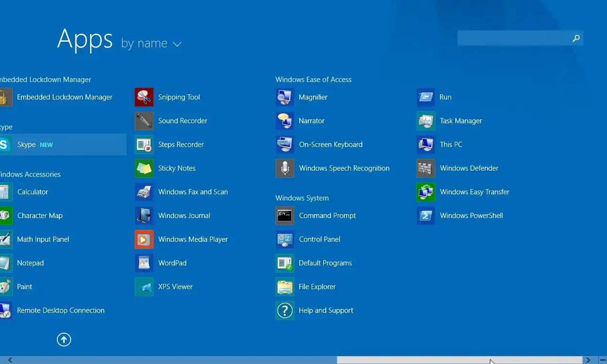607x364 pixels.
Task: Open the Windows Journal icon
Action: 144,216
